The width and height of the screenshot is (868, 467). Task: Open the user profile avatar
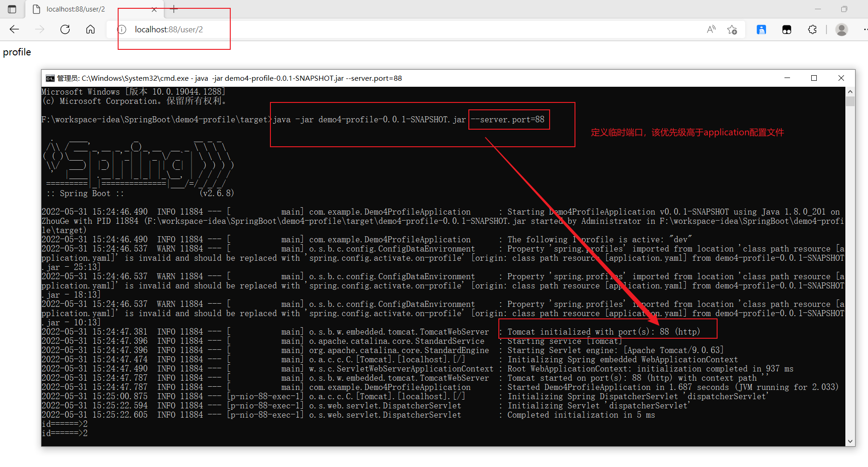[842, 30]
